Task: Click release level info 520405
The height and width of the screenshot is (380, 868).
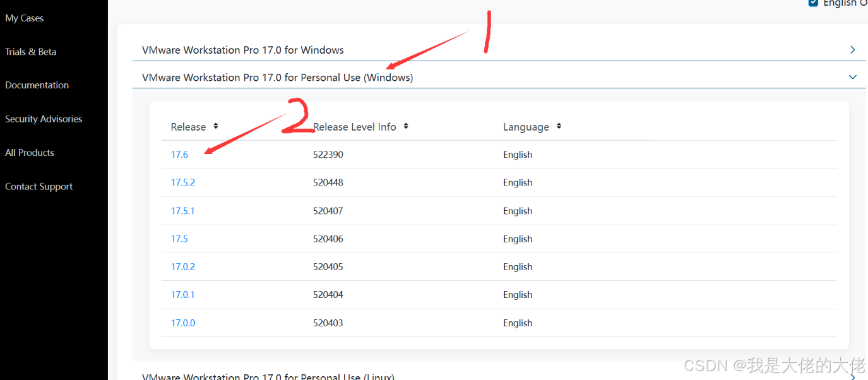Action: click(x=328, y=266)
